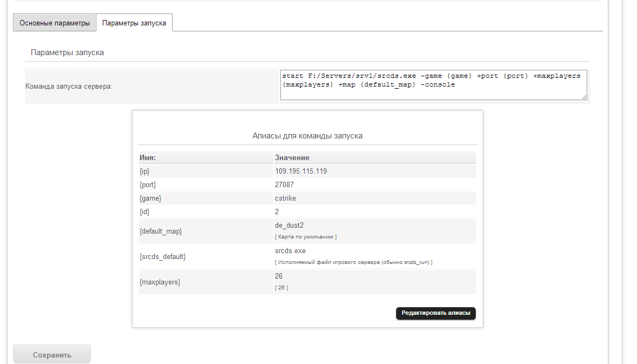Screen dimensions: 637x364
Task: Select the {default_map} alias name
Action: pyautogui.click(x=161, y=231)
